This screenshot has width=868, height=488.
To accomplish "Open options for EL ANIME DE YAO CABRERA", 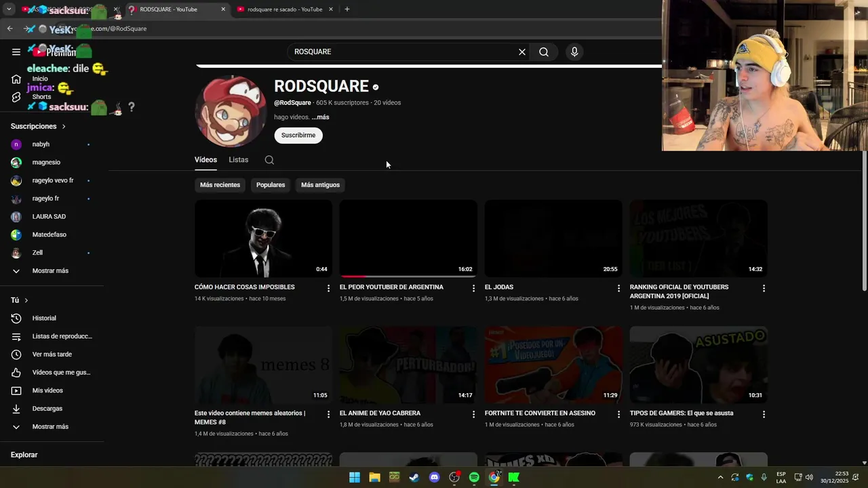I will (473, 414).
